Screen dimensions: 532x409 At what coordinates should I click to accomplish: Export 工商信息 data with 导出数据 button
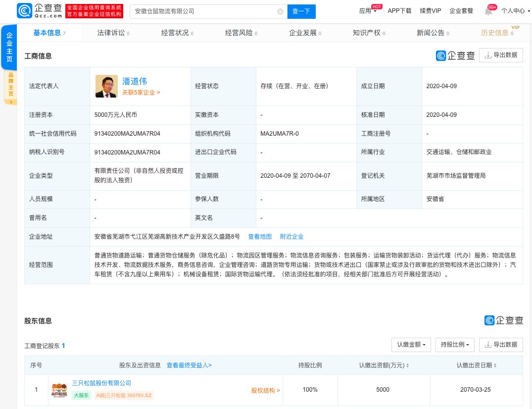(501, 55)
